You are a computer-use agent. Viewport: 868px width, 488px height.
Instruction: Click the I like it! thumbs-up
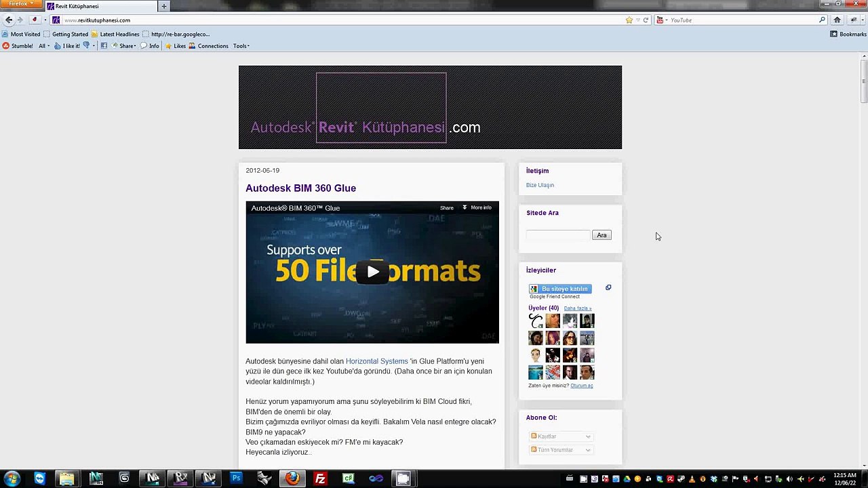pyautogui.click(x=68, y=46)
